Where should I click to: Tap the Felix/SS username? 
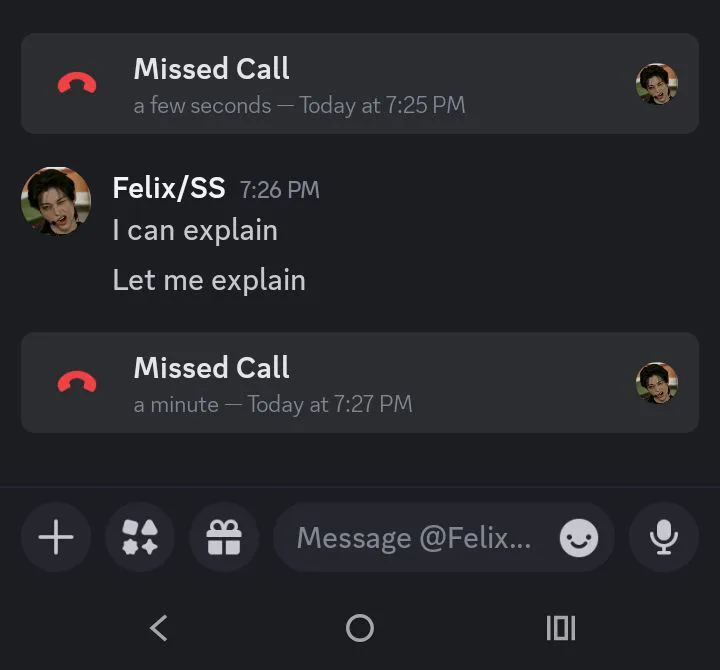(x=169, y=188)
